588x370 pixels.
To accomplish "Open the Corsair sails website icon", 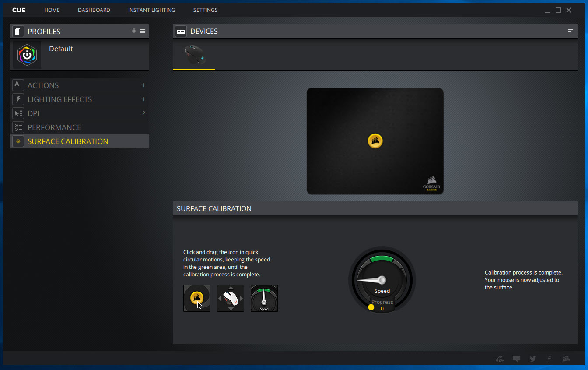I will tap(566, 359).
